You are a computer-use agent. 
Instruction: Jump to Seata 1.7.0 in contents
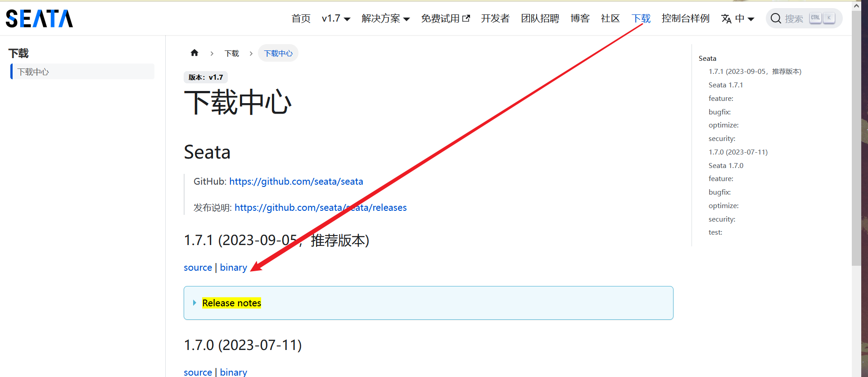[x=726, y=165]
